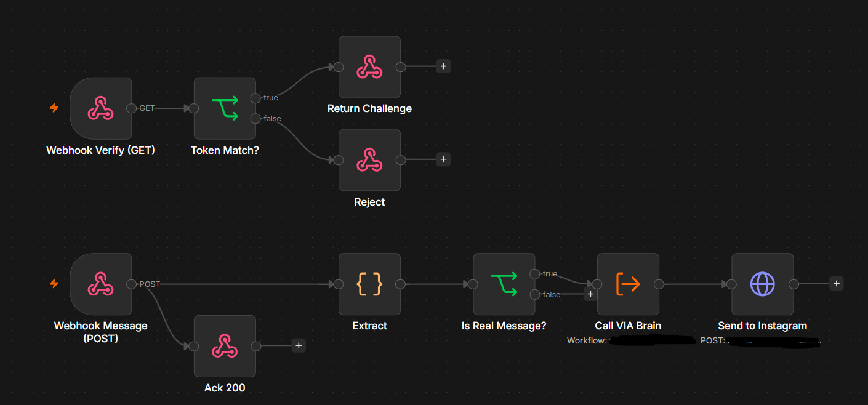Image resolution: width=868 pixels, height=405 pixels.
Task: Click the input connector of Extract node
Action: [x=339, y=284]
